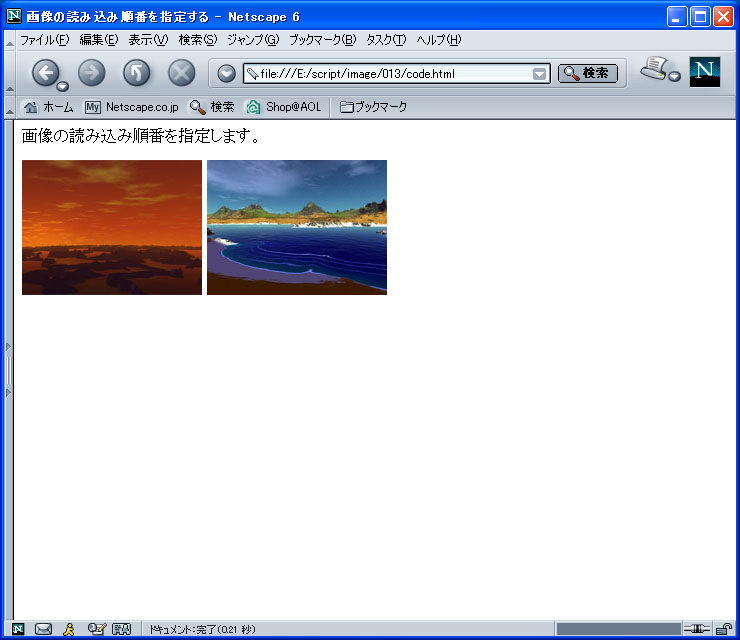Click the security padlock icon
This screenshot has height=640, width=740.
point(723,629)
